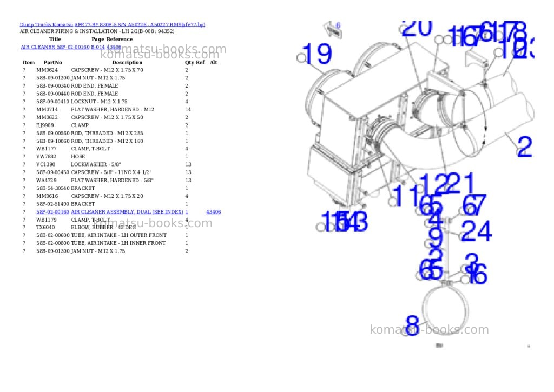Screen dimensions: 554x392
Task: Select the AIR CLEANER PIPING & INSTALLATION heading text
Action: [97, 31]
